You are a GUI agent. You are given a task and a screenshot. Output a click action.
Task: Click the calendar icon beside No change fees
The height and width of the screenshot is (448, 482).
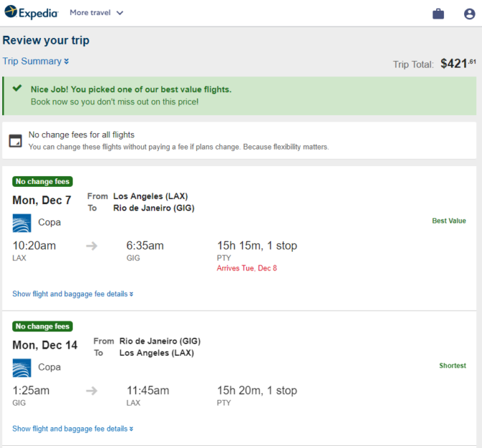coord(15,141)
